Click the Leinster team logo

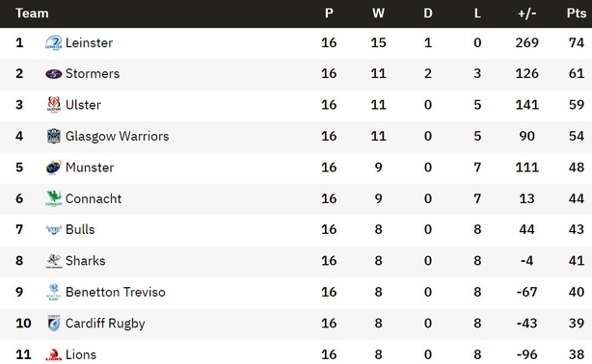tap(54, 42)
